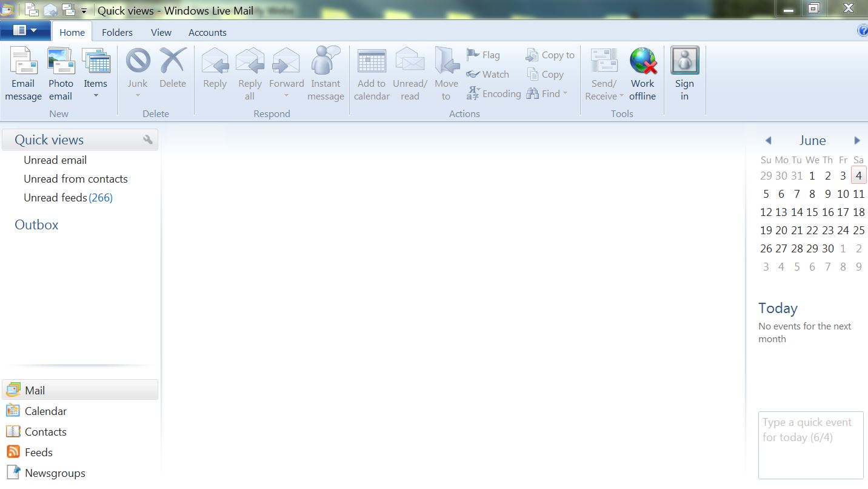Image resolution: width=868 pixels, height=489 pixels.
Task: Open the Outbox folder
Action: click(36, 224)
